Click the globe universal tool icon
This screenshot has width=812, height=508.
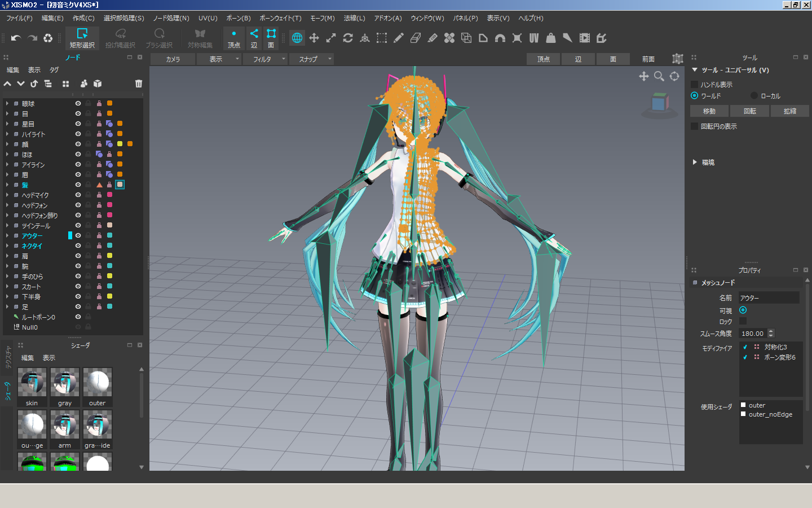[x=297, y=38]
